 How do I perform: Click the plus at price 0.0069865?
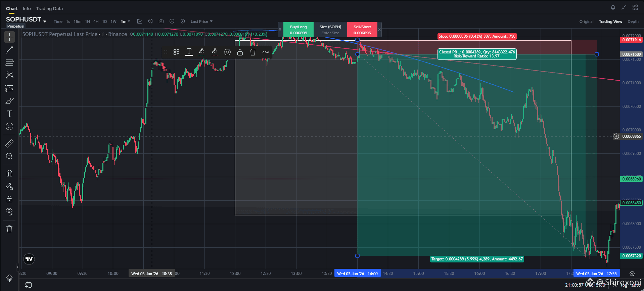coord(616,136)
